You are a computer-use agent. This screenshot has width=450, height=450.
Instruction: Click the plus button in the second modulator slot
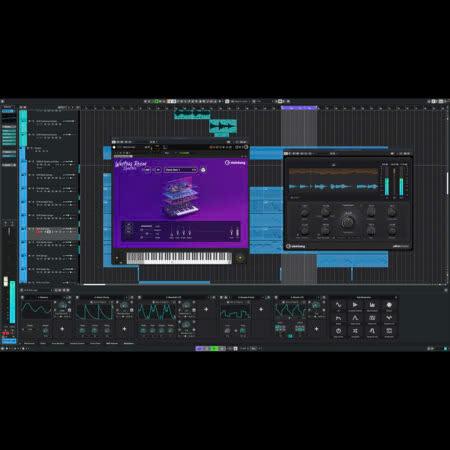click(x=124, y=329)
